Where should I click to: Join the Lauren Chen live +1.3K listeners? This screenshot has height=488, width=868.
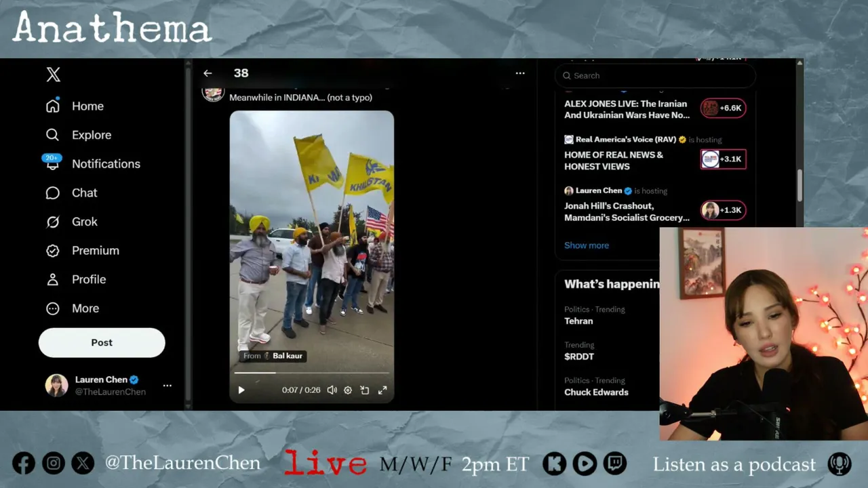723,210
